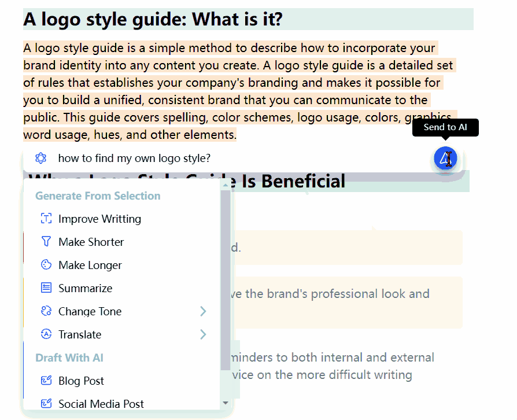Click the Make Longer icon
Image resolution: width=517 pixels, height=420 pixels.
(x=46, y=265)
